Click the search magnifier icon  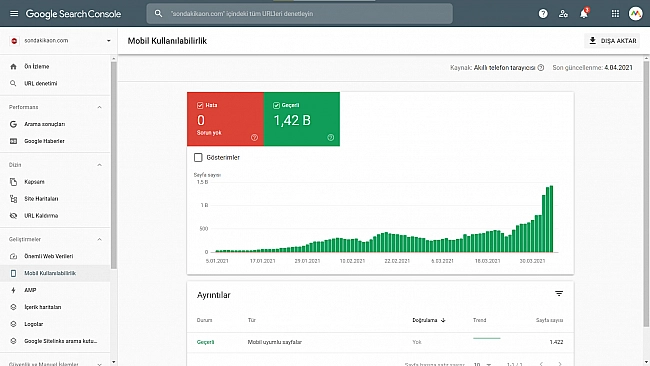(158, 13)
